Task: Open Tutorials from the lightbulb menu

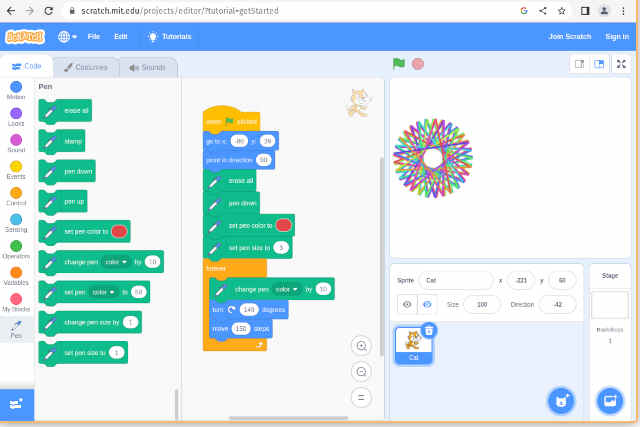Action: click(169, 37)
